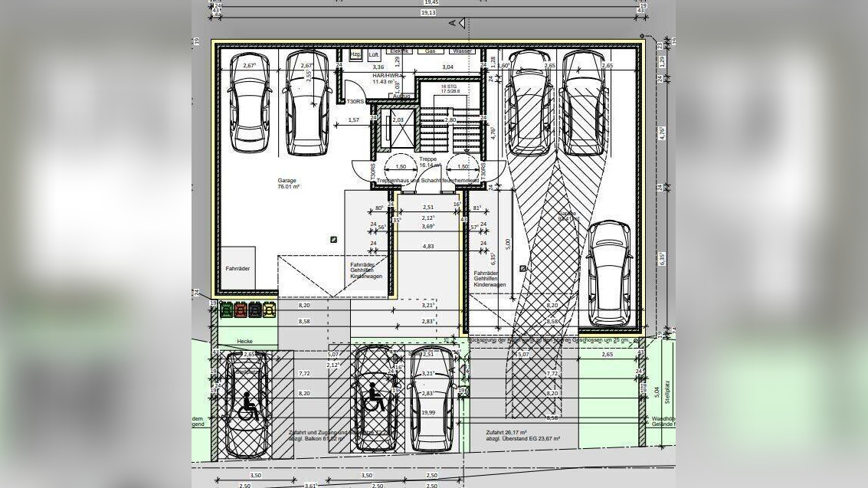
Task: Click the black waste bin symbol
Action: point(254,310)
